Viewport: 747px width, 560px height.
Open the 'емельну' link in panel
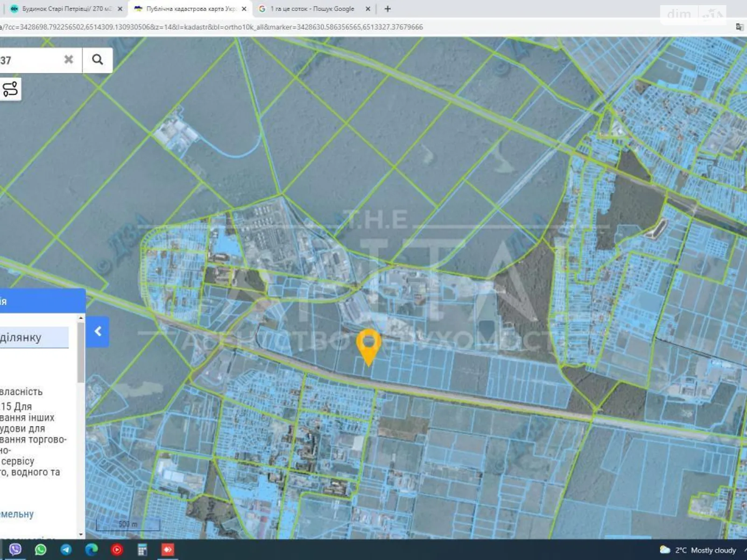pyautogui.click(x=17, y=514)
